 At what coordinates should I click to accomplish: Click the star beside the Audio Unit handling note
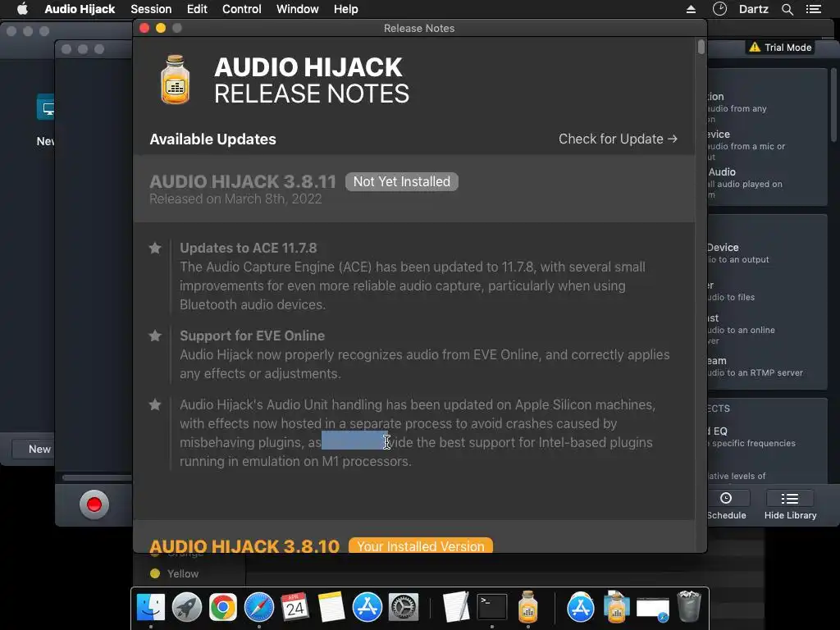pyautogui.click(x=155, y=404)
